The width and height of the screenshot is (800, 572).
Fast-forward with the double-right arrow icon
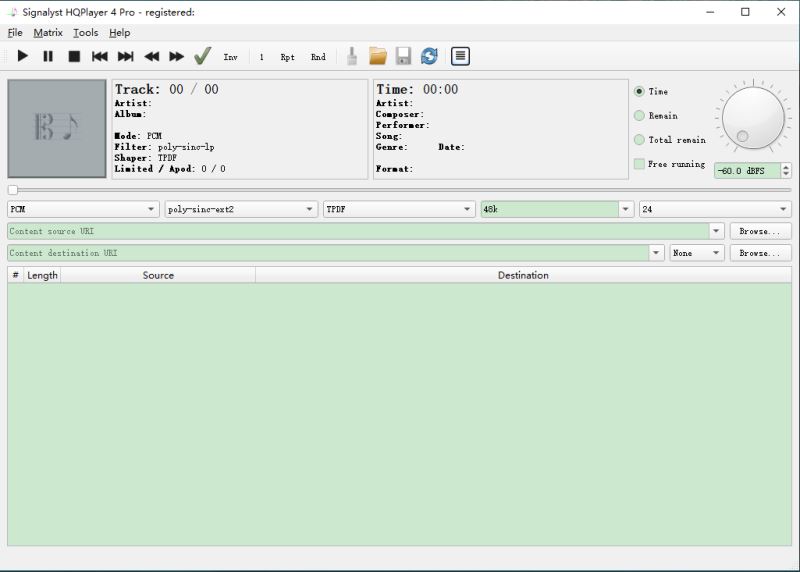177,56
